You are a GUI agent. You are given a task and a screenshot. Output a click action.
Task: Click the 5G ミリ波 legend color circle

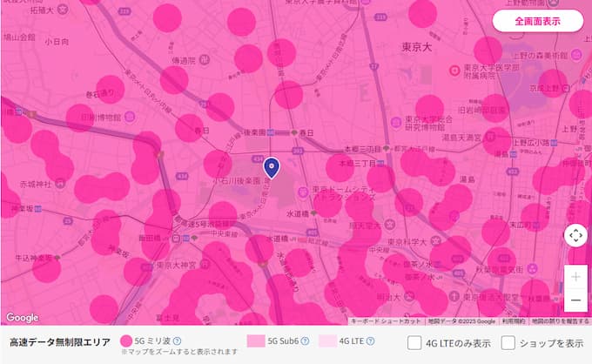[126, 341]
